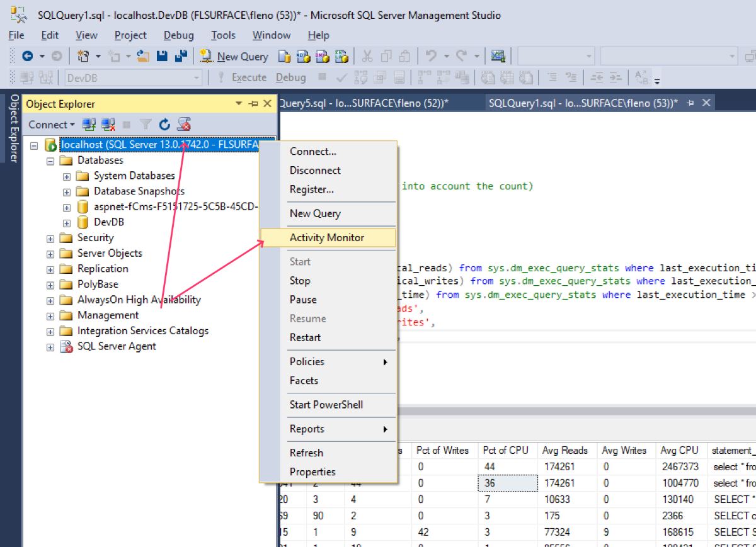The height and width of the screenshot is (547, 756).
Task: Click the Decrease Indent icon
Action: click(597, 77)
